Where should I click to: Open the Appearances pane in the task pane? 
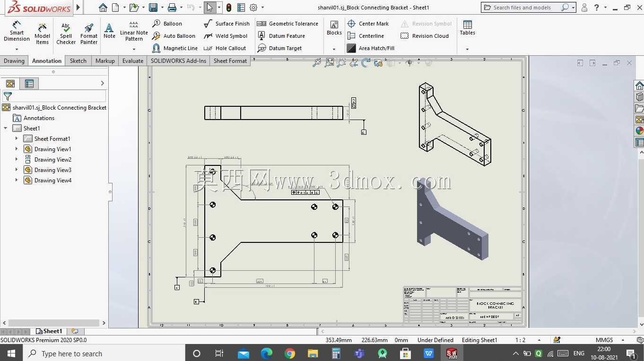(639, 131)
